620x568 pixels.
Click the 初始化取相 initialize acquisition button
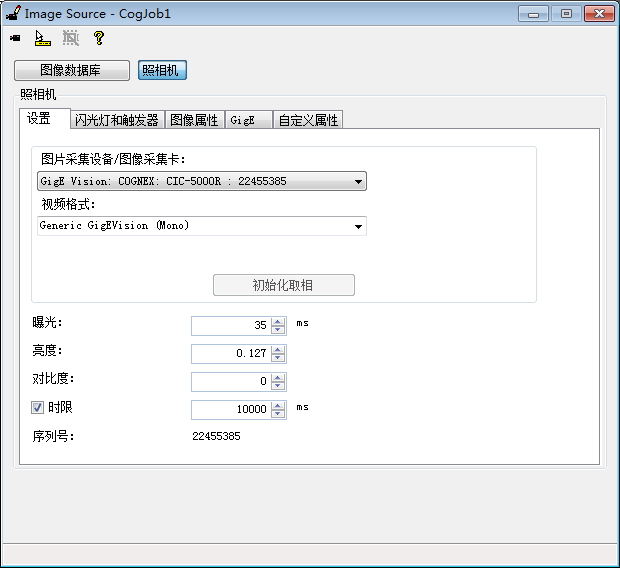pyautogui.click(x=284, y=285)
